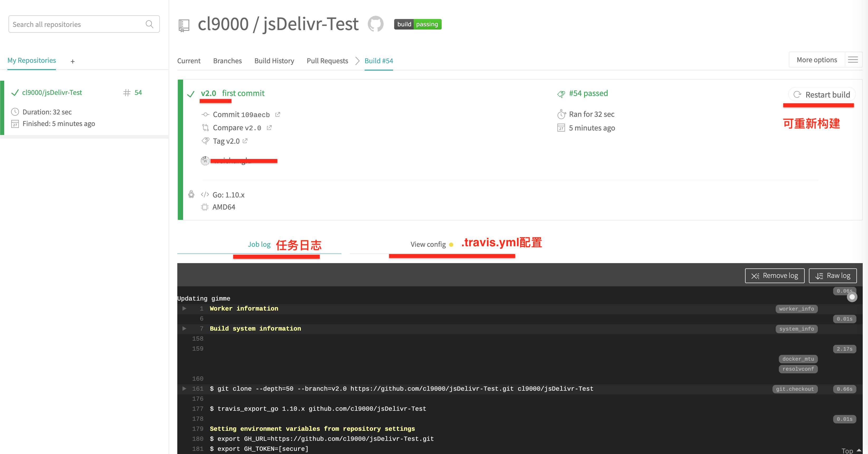Screen dimensions: 868x454
Task: Open the Commit 109aecb link
Action: (241, 114)
